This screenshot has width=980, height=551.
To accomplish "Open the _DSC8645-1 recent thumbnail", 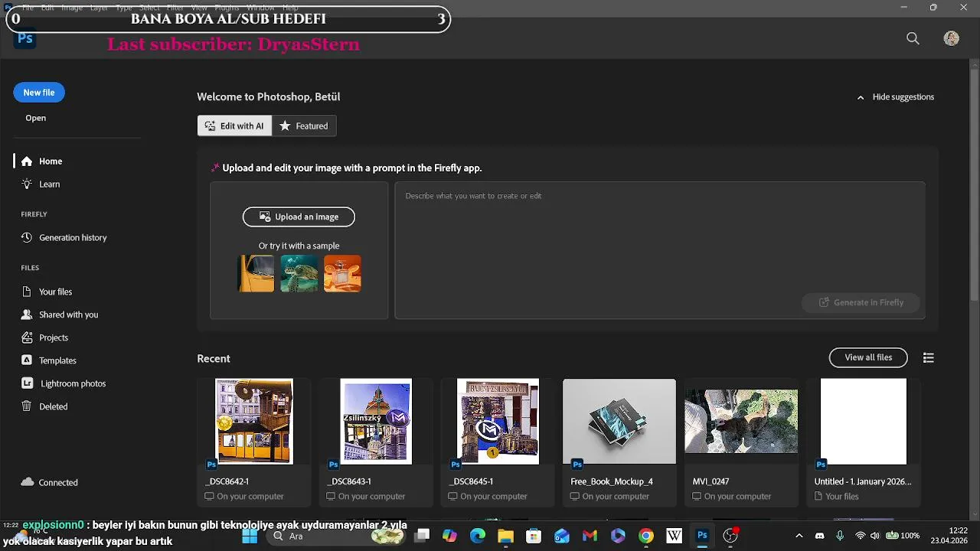I will point(498,422).
